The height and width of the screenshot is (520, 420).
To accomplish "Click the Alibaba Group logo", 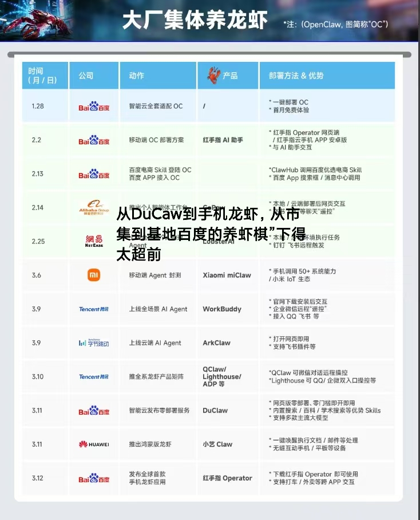I will (x=94, y=208).
